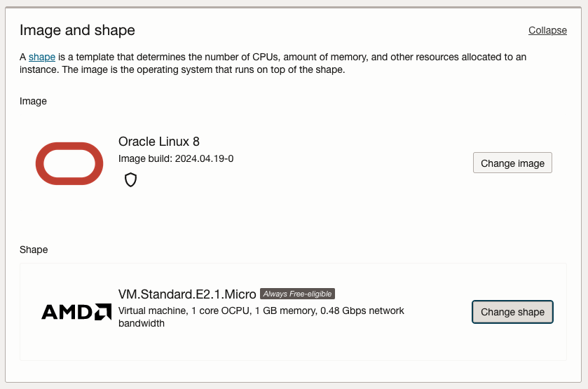The width and height of the screenshot is (588, 389).
Task: Click the Always Free-eligible badge
Action: click(297, 294)
